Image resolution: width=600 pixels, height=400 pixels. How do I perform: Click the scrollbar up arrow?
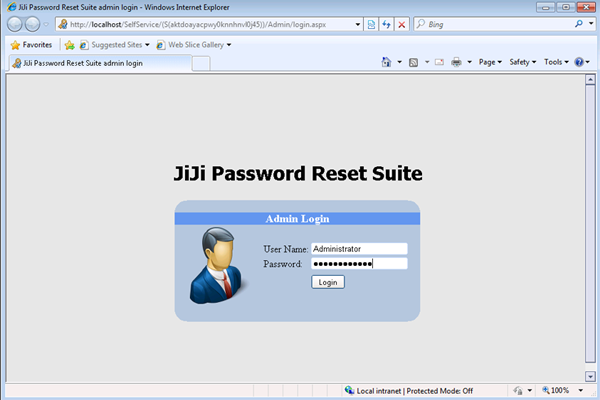tap(590, 80)
